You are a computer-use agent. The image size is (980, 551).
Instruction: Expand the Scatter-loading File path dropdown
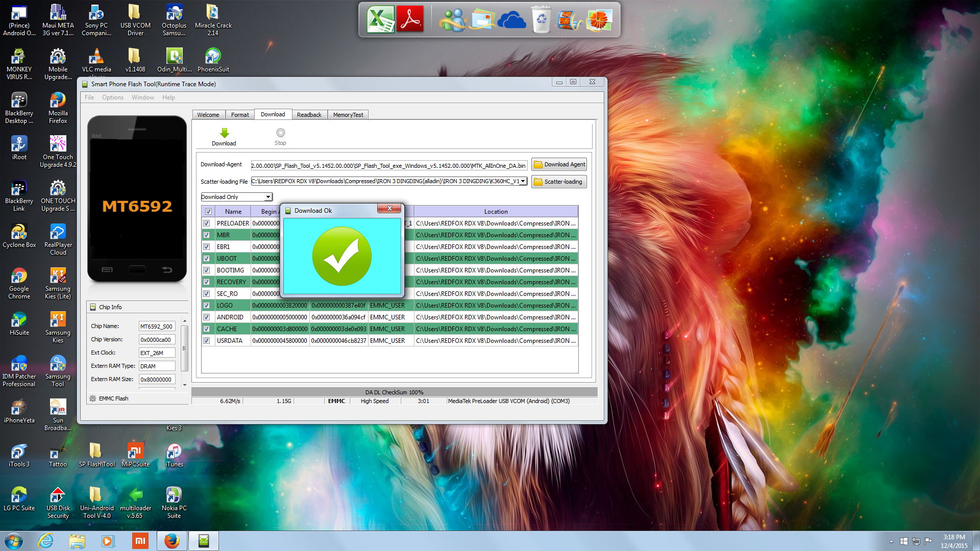[x=523, y=181]
